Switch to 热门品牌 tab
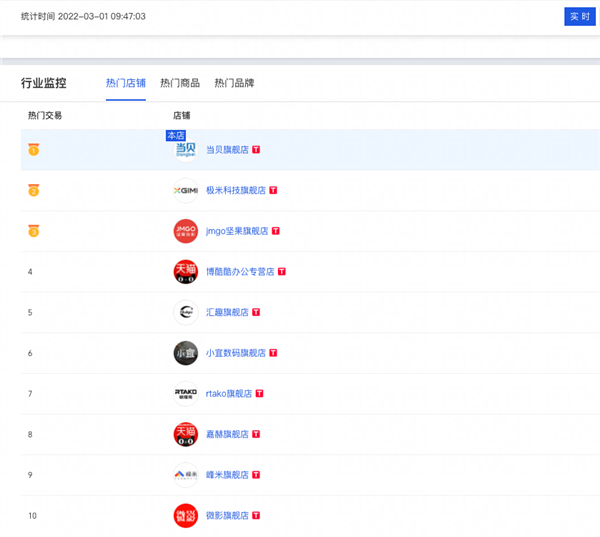The image size is (600, 537). coord(234,83)
